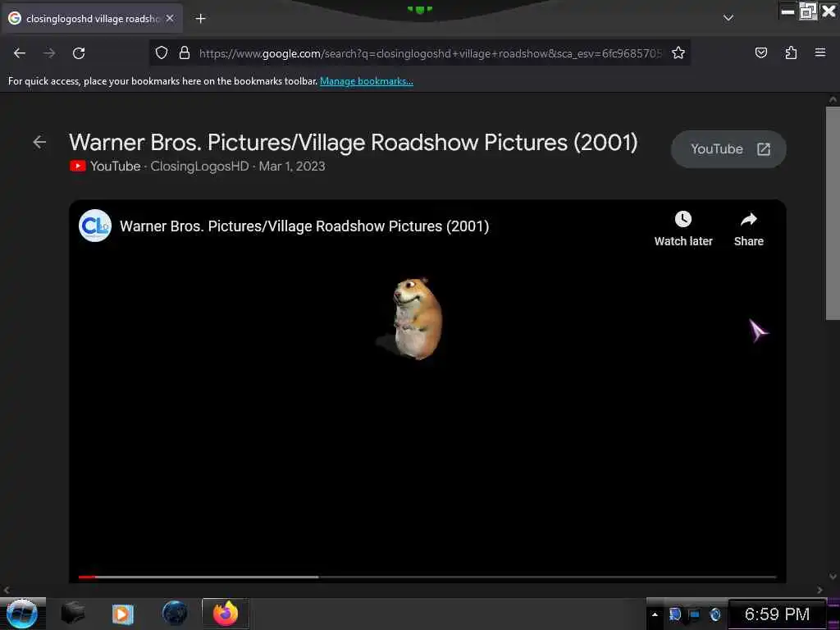Screen dimensions: 840x630
Task: Click the browser forward arrow
Action: coord(49,53)
